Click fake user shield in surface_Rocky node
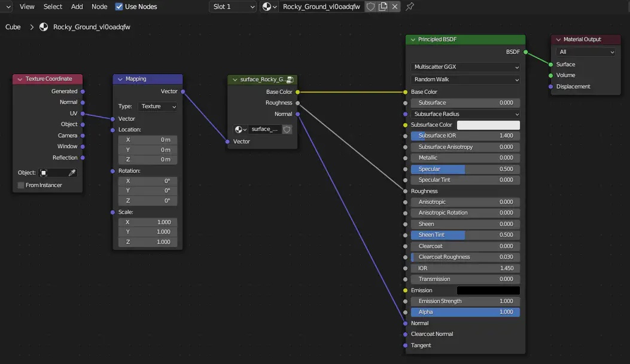This screenshot has width=630, height=364. pyautogui.click(x=287, y=129)
